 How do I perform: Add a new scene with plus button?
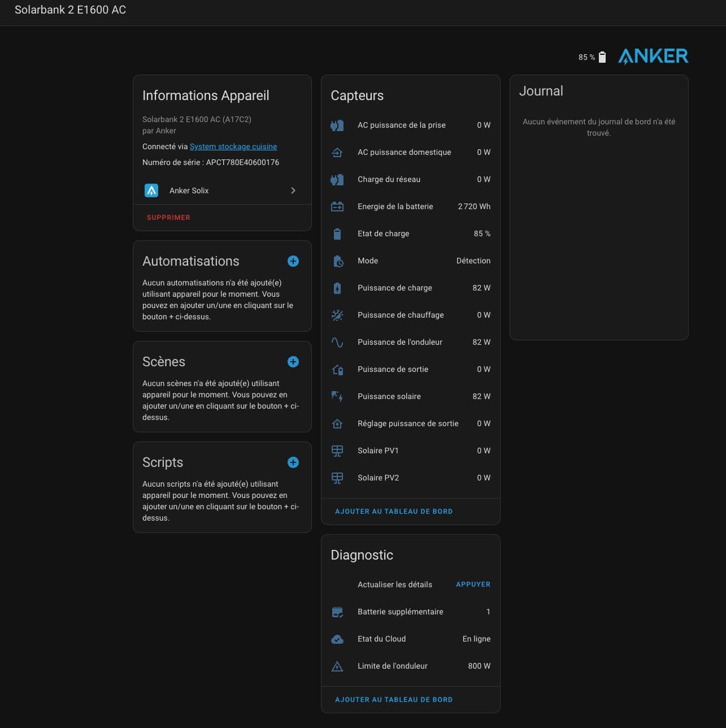pyautogui.click(x=293, y=362)
